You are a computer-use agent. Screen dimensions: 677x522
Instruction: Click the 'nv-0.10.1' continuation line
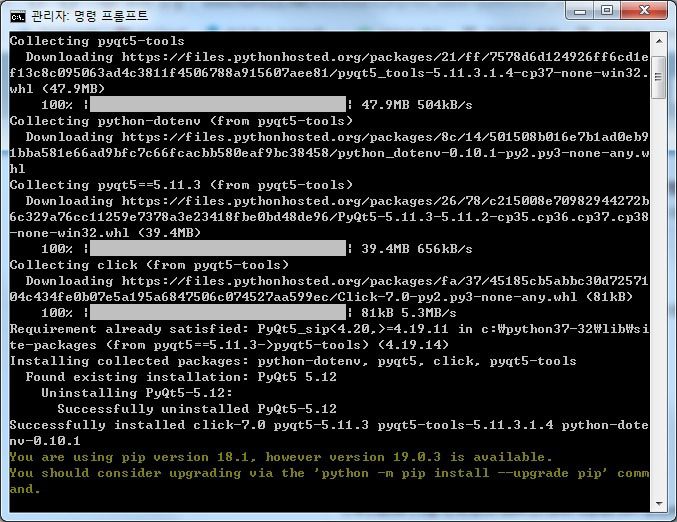tap(45, 441)
